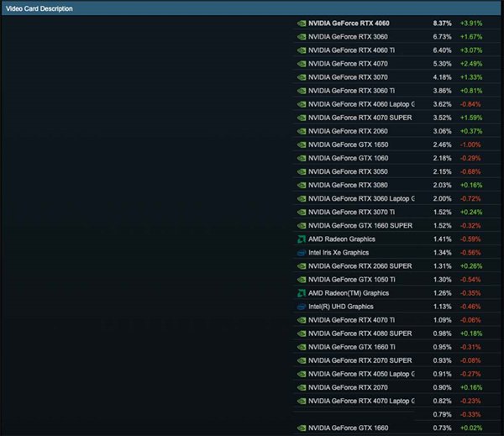
Task: Click the NVIDIA icon by RTX 2060 SUPER
Action: [x=302, y=266]
